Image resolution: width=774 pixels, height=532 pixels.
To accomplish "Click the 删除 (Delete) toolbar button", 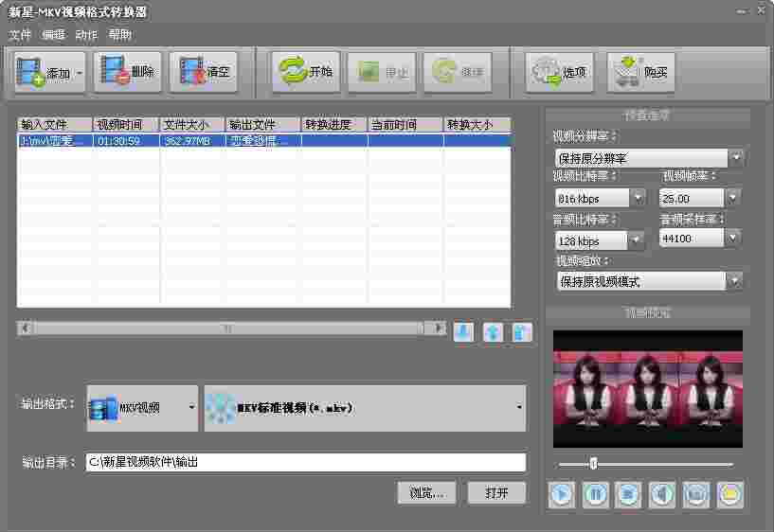I will tap(127, 72).
